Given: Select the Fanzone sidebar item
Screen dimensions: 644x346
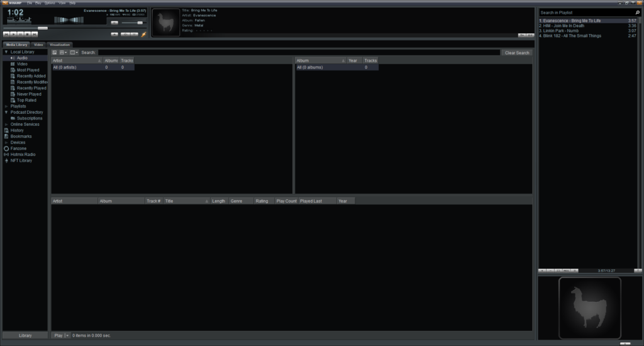Looking at the screenshot, I should coord(18,148).
